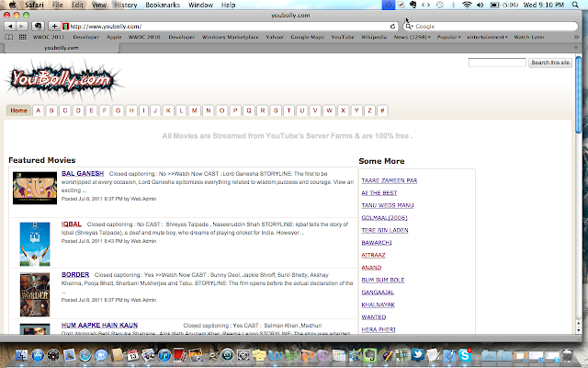588x368 pixels.
Task: Go forward using Safari's forward arrow
Action: coord(22,27)
